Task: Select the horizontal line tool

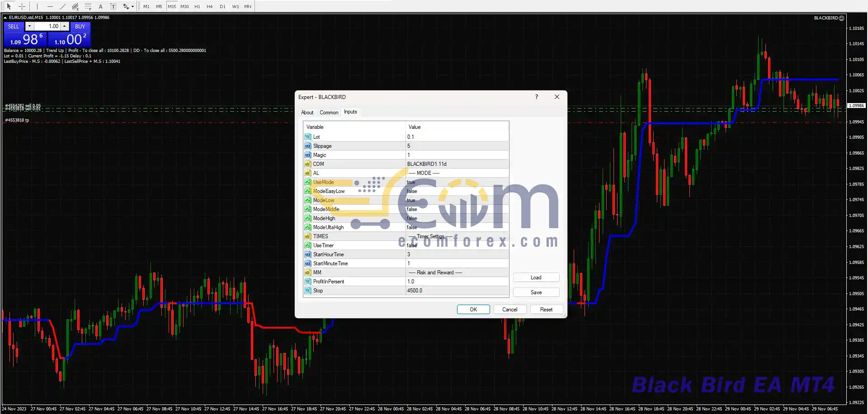Action: pyautogui.click(x=50, y=6)
